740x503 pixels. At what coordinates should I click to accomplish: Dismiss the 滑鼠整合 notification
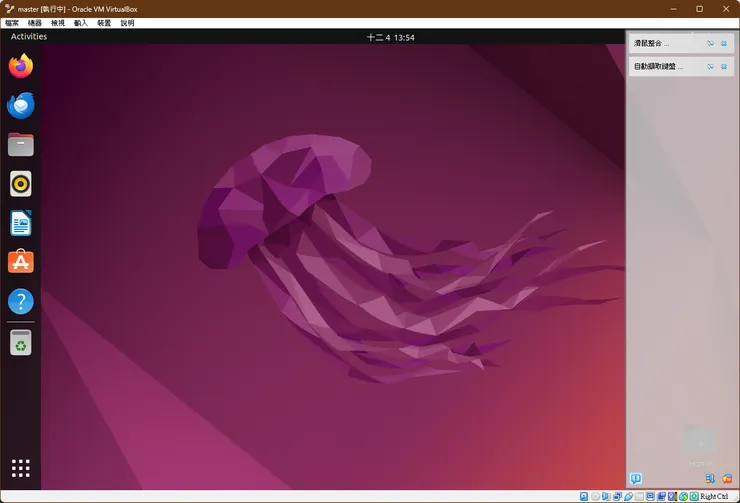(726, 44)
